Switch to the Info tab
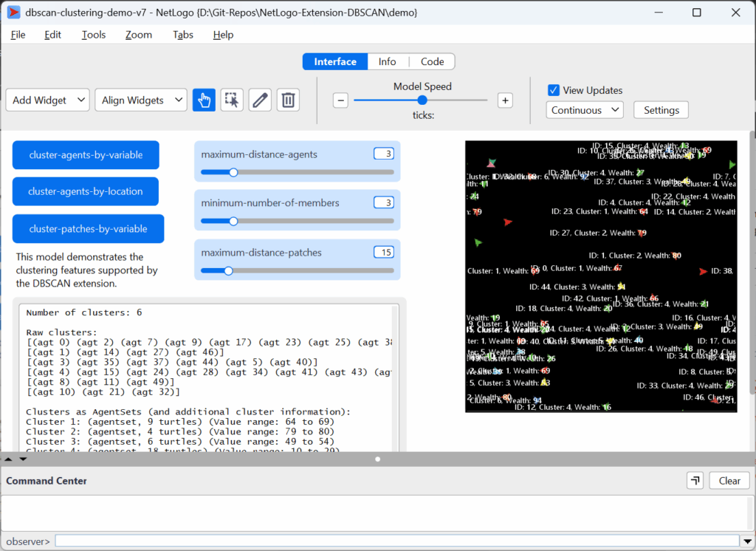Image resolution: width=756 pixels, height=551 pixels. pyautogui.click(x=387, y=62)
